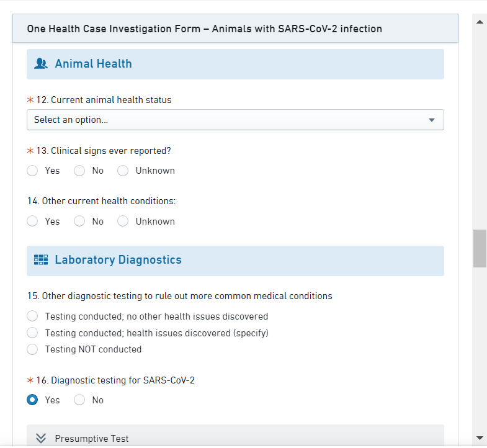The height and width of the screenshot is (448, 487).
Task: Choose Unknown for Clinical signs ever reported
Action: 123,171
